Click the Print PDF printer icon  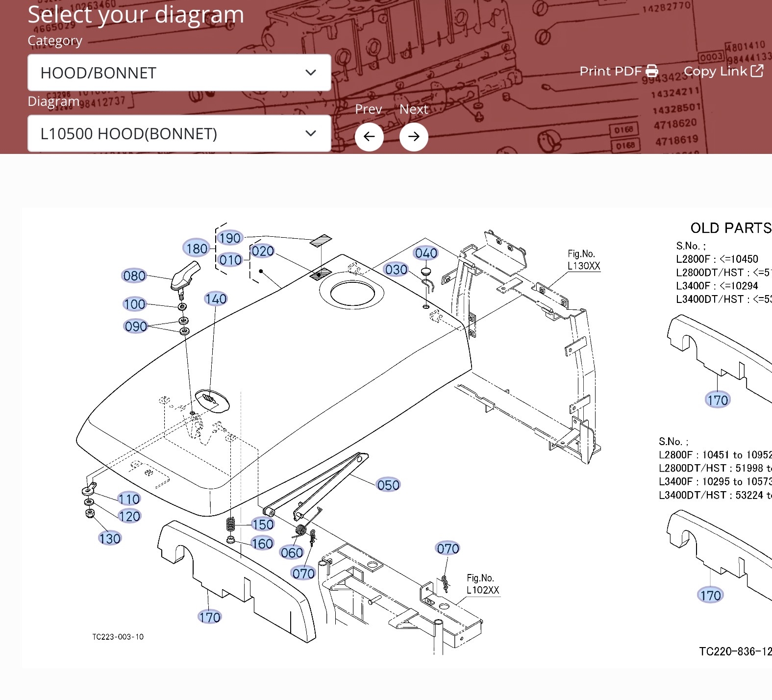[x=652, y=71]
